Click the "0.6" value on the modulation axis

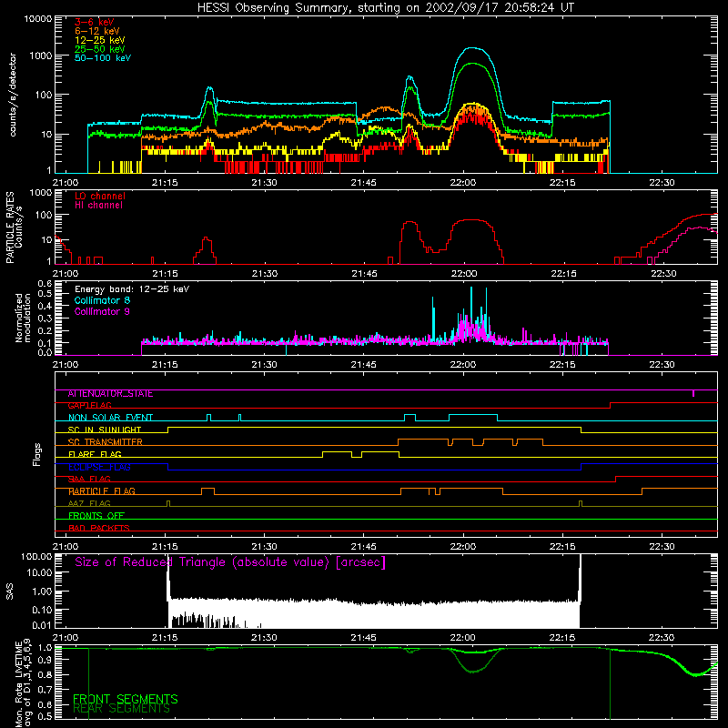point(45,284)
